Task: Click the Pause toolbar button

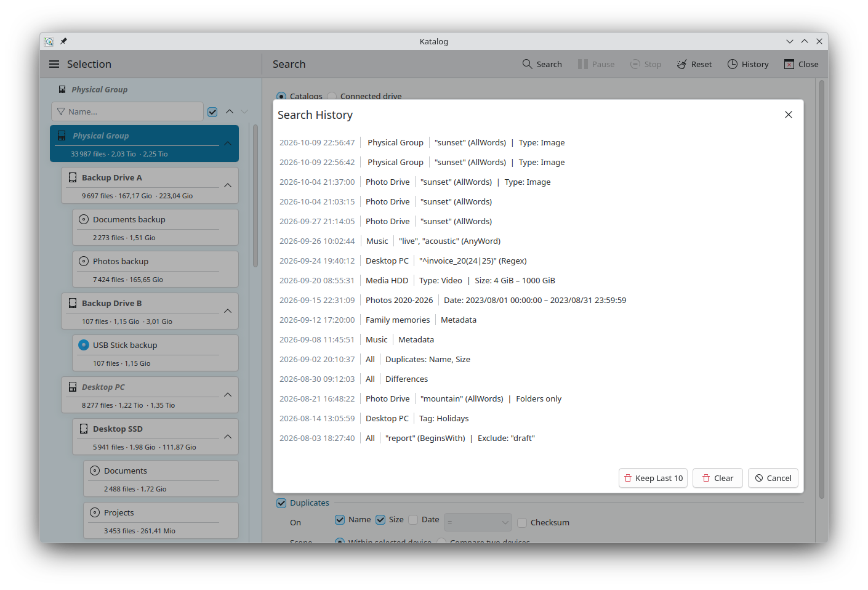Action: tap(596, 64)
